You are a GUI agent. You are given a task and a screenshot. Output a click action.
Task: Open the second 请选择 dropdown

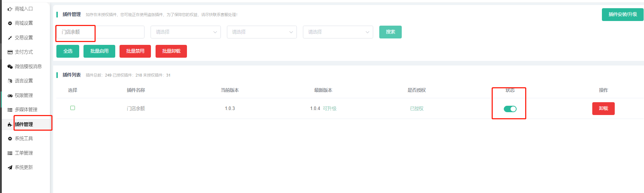pos(262,32)
